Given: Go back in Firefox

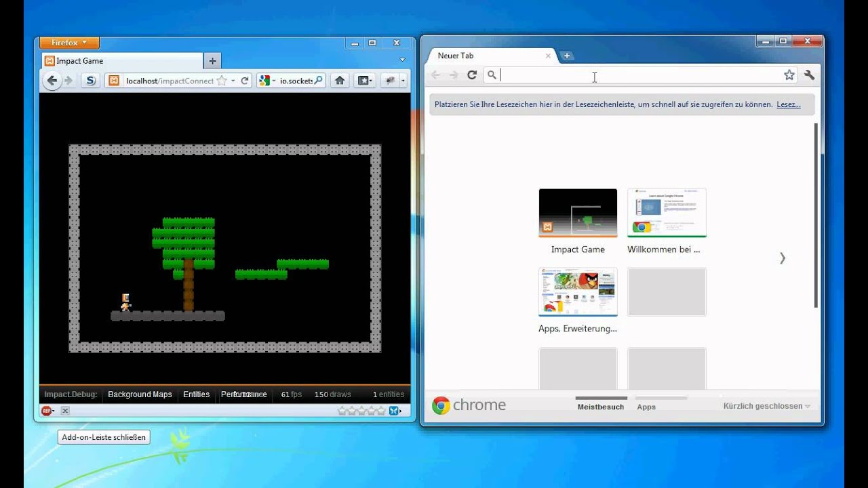Looking at the screenshot, I should (52, 81).
